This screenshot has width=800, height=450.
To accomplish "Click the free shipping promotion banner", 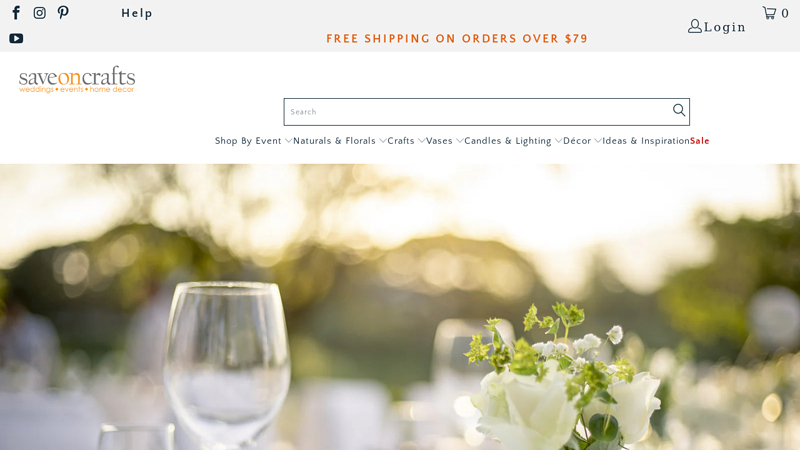I will [457, 39].
